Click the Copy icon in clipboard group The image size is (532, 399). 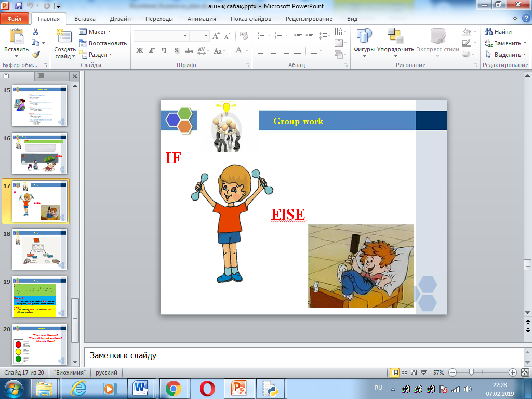tap(35, 43)
